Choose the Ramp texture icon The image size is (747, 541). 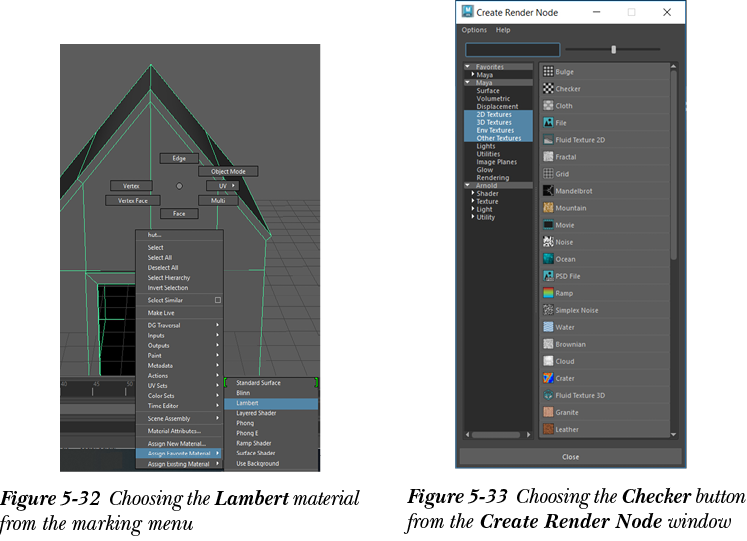pos(548,293)
